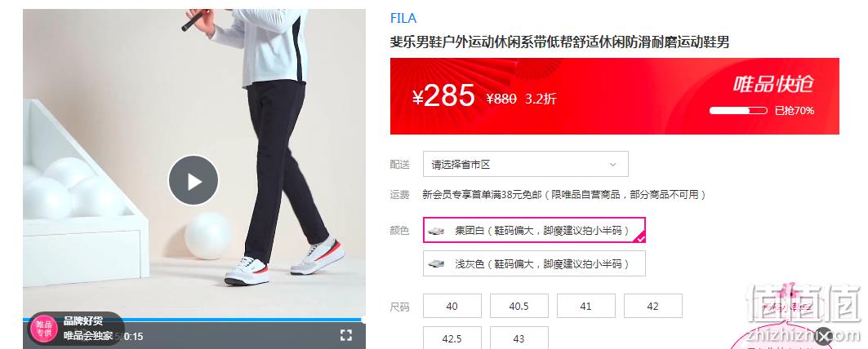Choose shoe size 42.5
The width and height of the screenshot is (868, 349).
[x=452, y=338]
